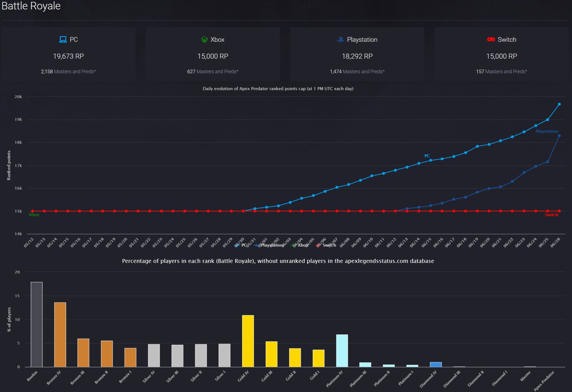The image size is (572, 392).
Task: Select the PC platform card title
Action: coord(73,40)
